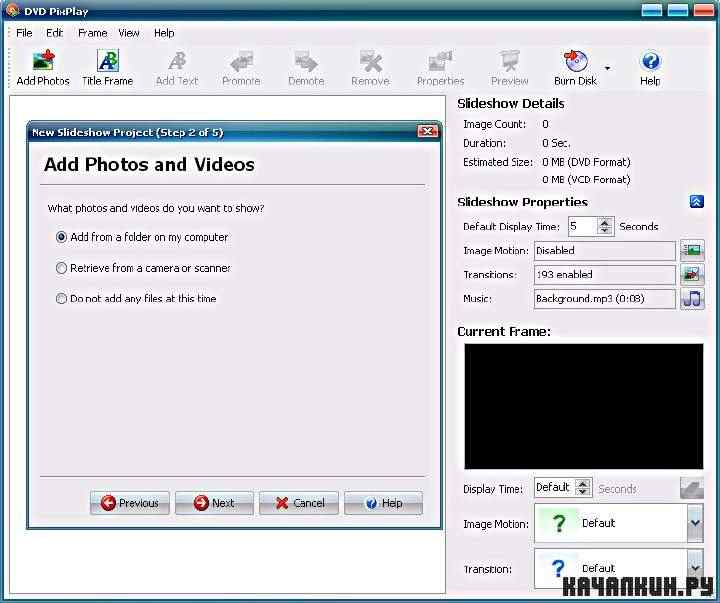Click the '0 MB (VCD Format)' value
Screen dimensions: 720x603
(586, 180)
